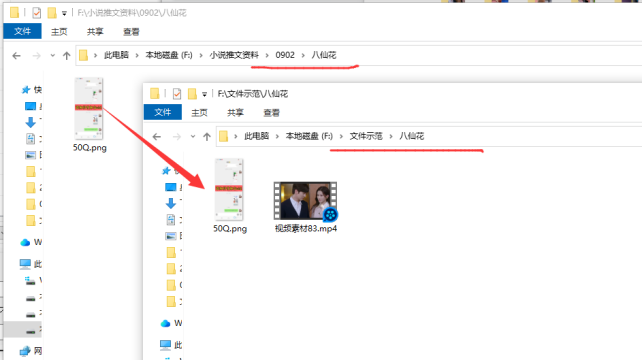Click 50Q.png file name in back window
This screenshot has height=361, width=643.
coord(89,148)
